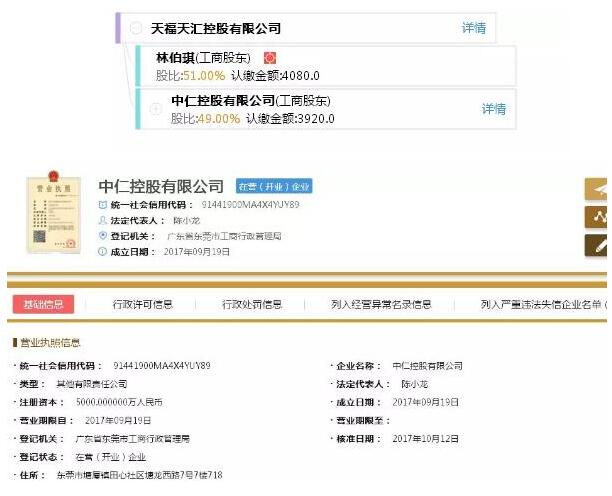Collapse the 天福天汇控股有限公司 tree node
The image size is (612, 496).
pos(136,29)
